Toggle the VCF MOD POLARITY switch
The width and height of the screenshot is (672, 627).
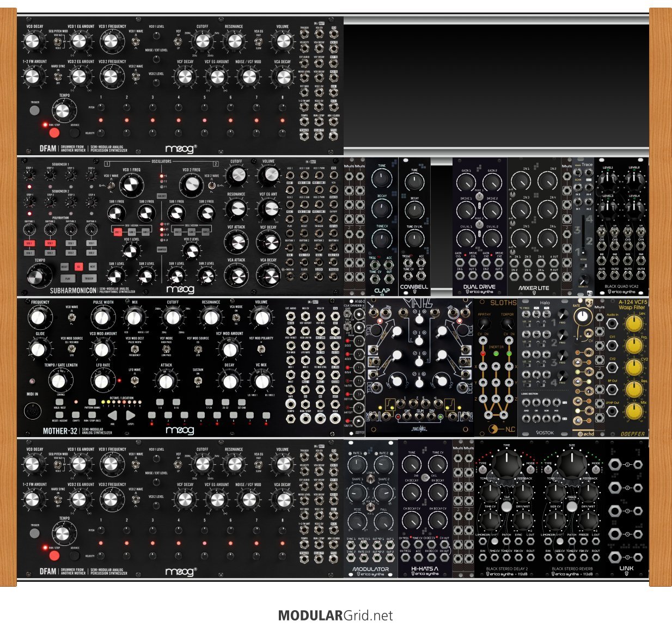(261, 349)
